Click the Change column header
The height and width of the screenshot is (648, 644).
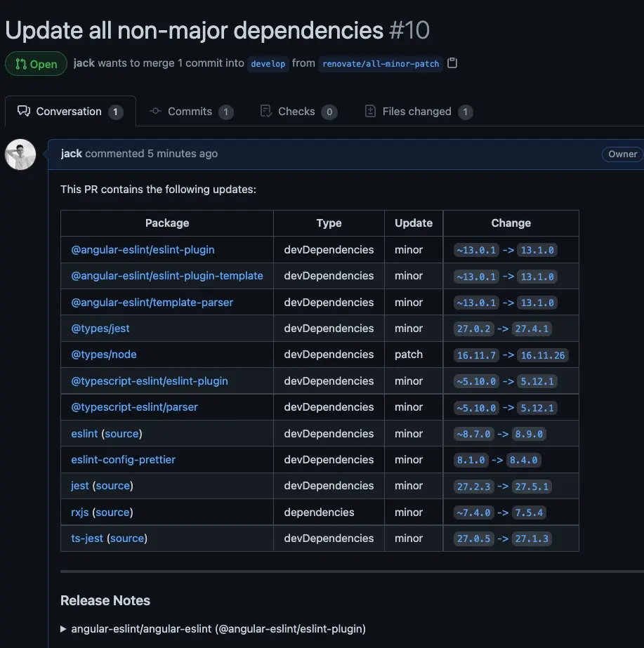coord(511,223)
